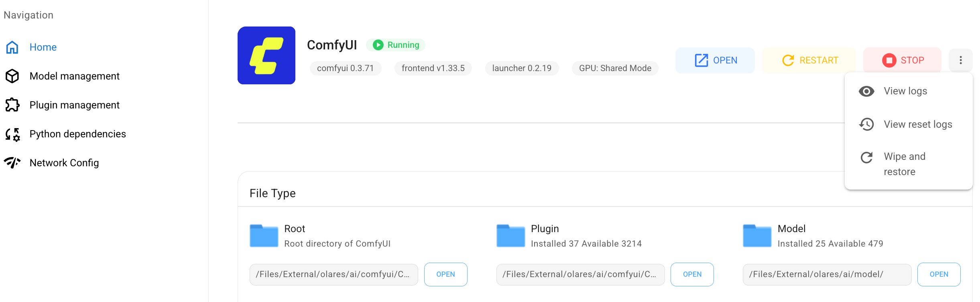This screenshot has height=302, width=980.
Task: Choose Wipe and restore option
Action: click(904, 164)
